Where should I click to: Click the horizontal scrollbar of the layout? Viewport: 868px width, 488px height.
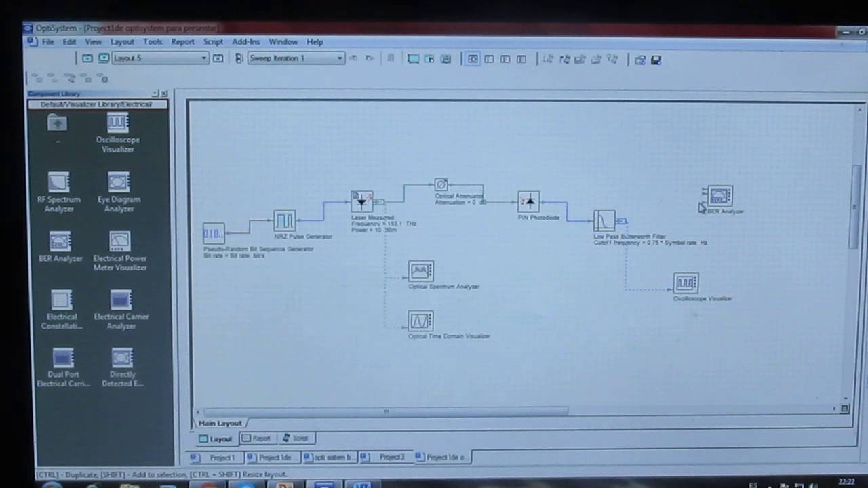point(385,411)
